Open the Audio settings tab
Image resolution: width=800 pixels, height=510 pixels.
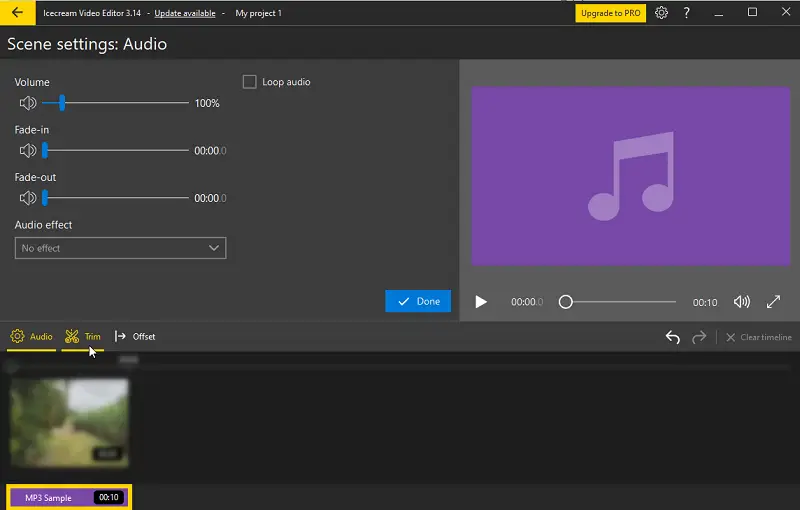pyautogui.click(x=31, y=337)
